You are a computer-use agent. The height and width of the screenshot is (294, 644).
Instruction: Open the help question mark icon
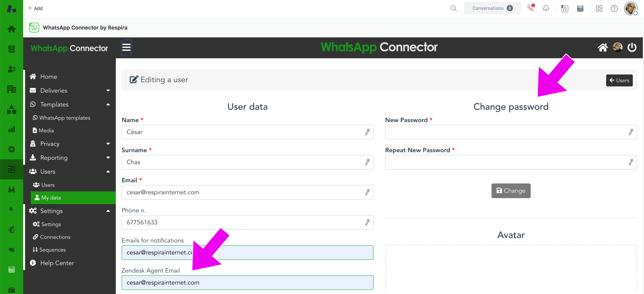click(614, 8)
